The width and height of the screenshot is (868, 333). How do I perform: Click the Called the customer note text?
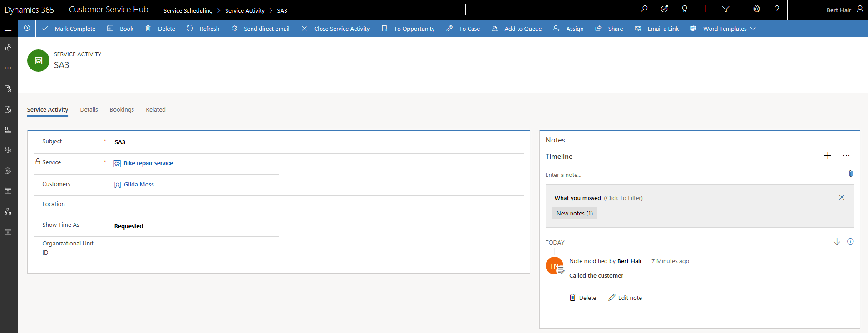[596, 275]
